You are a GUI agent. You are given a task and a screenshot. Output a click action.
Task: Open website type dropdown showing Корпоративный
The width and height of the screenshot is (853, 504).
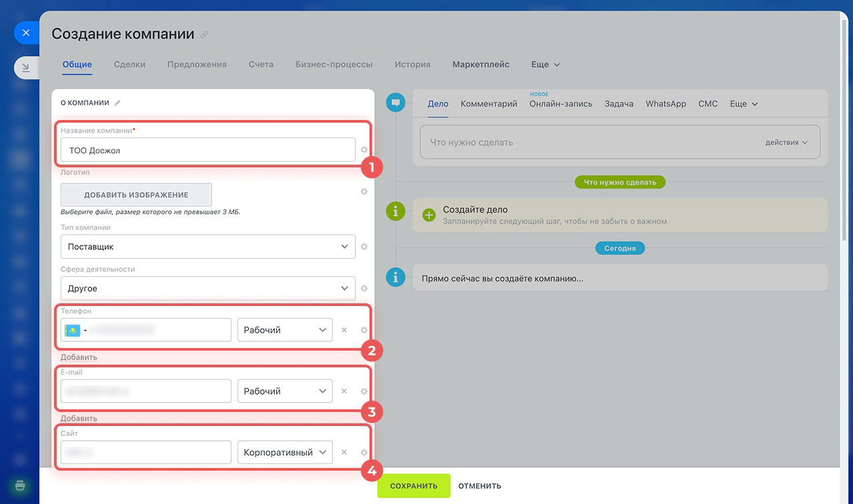click(285, 453)
